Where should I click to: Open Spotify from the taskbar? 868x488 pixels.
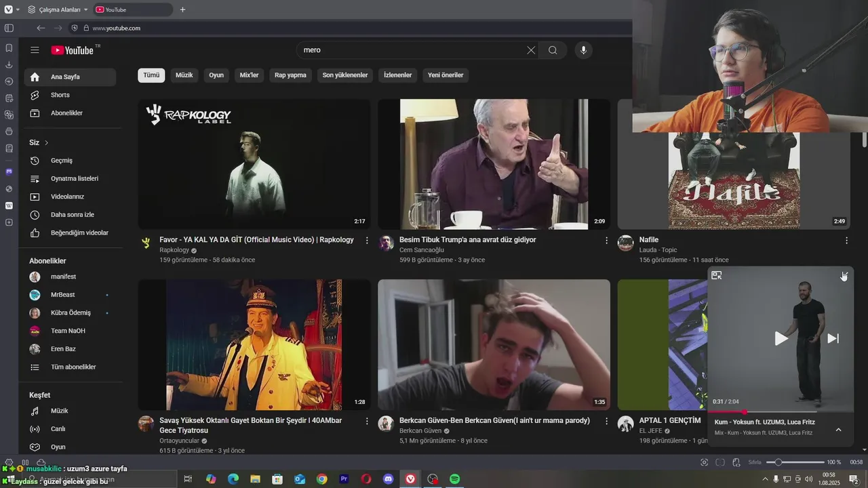coord(454,479)
